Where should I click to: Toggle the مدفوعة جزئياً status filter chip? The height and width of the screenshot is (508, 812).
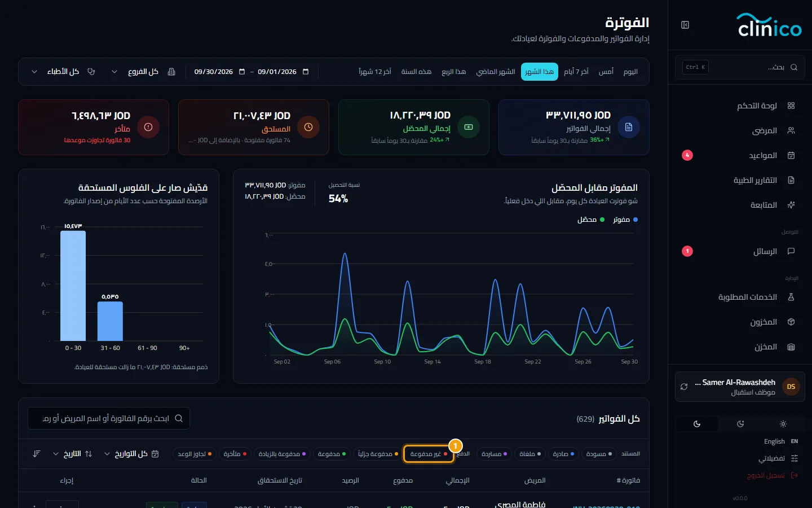point(378,454)
